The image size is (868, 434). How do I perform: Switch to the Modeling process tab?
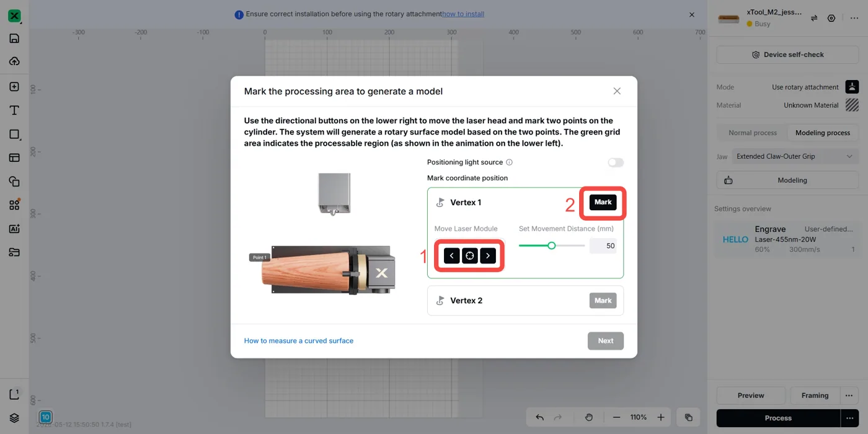(823, 133)
